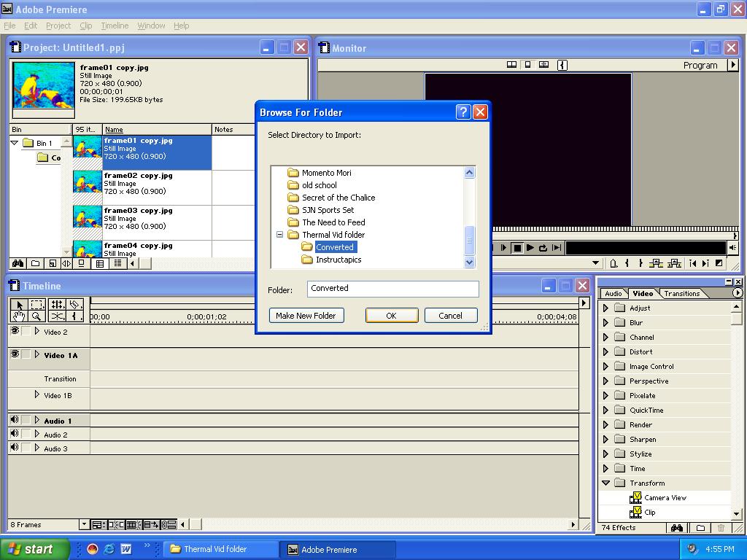Click Frame Forward button in Monitor
The width and height of the screenshot is (747, 560).
coord(503,248)
